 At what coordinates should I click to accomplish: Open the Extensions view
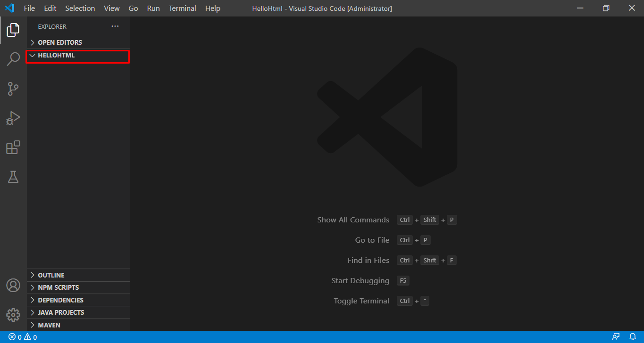point(13,147)
